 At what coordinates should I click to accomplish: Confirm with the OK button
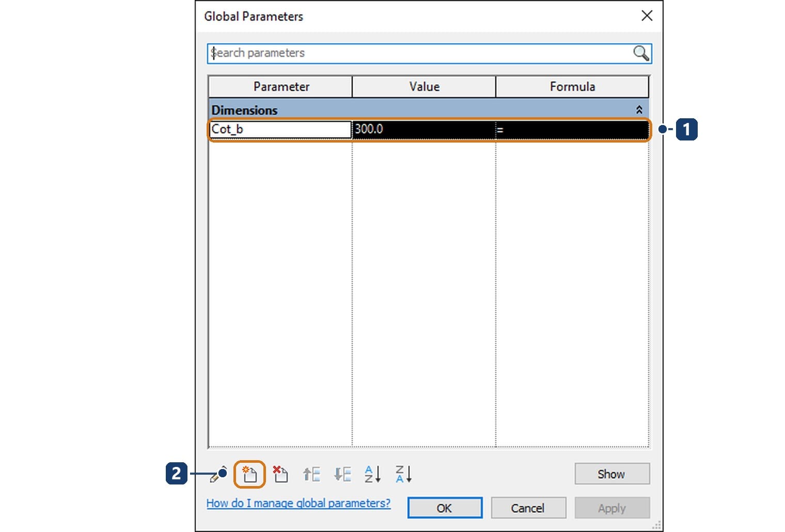coord(445,508)
